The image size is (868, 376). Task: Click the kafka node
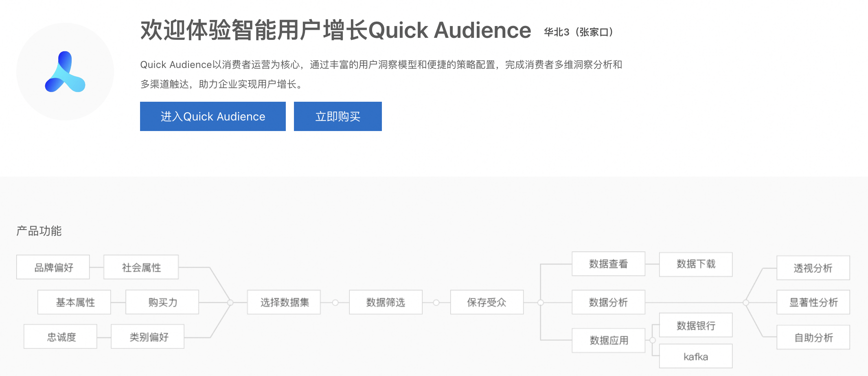click(696, 356)
